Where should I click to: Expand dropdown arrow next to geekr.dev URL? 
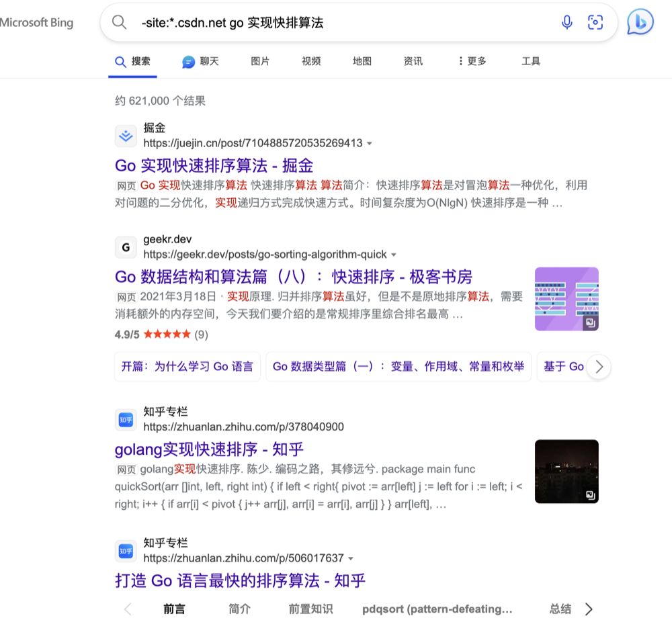point(394,255)
